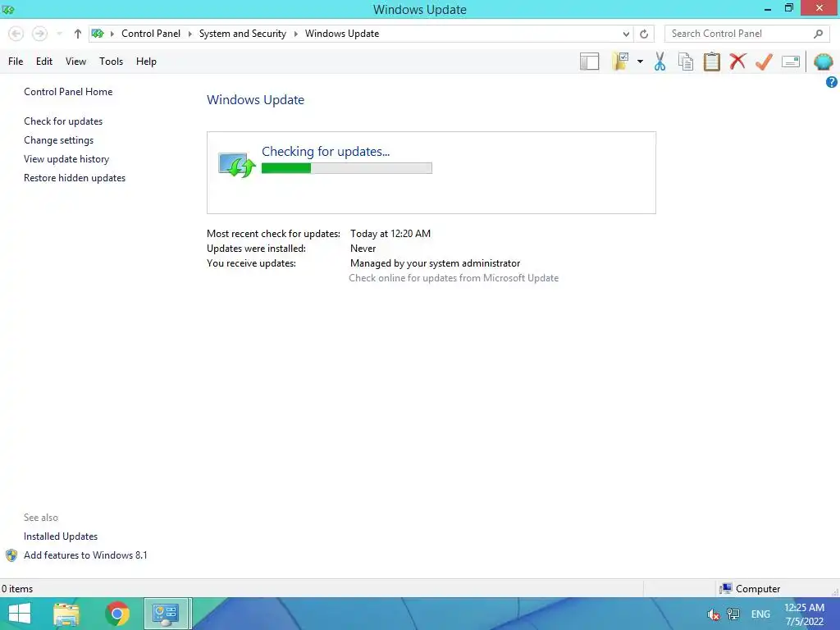Click the Cut scissors icon
Image resolution: width=840 pixels, height=630 pixels.
[x=660, y=62]
